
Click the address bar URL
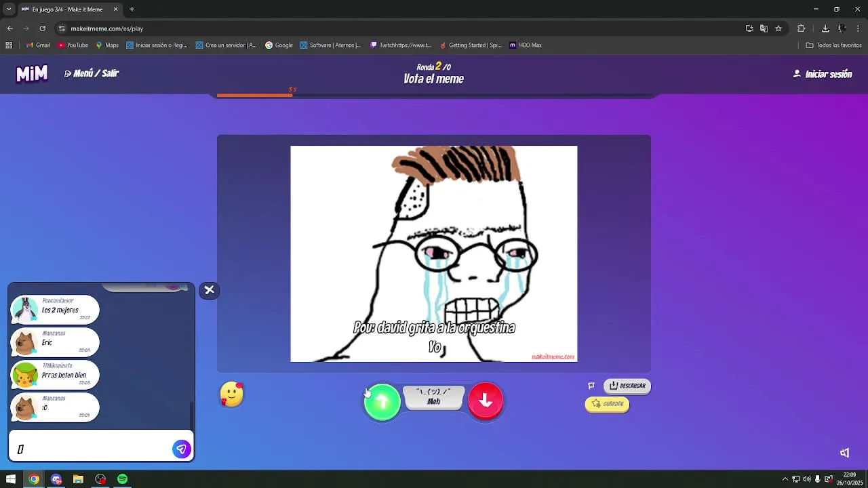tap(107, 28)
